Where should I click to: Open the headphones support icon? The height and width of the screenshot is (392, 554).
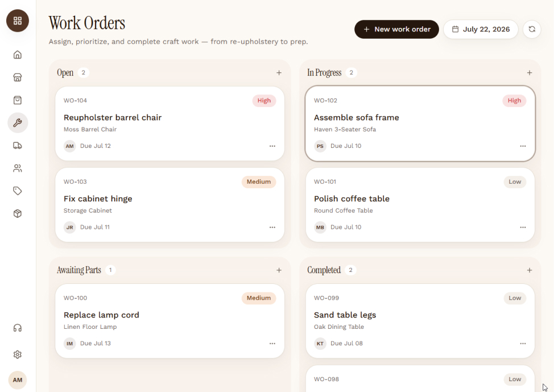[17, 328]
